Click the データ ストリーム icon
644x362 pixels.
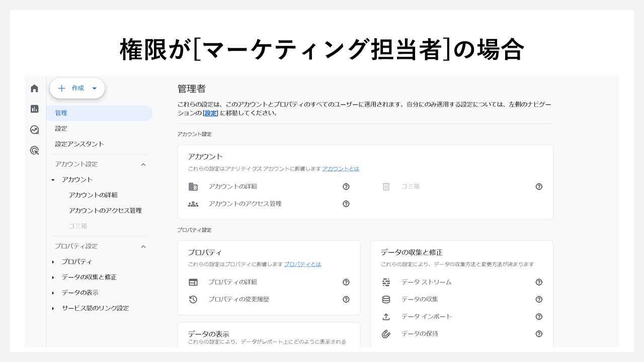[386, 282]
